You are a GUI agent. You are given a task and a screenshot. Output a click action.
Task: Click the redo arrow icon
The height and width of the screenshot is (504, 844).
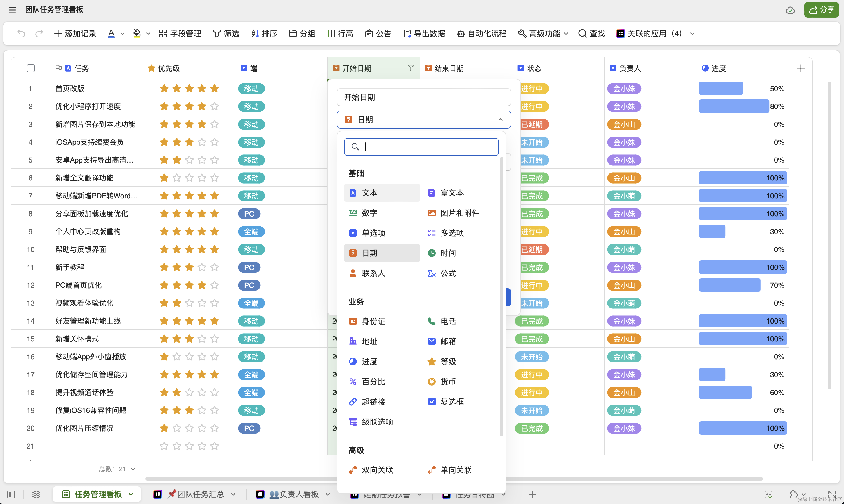click(39, 33)
